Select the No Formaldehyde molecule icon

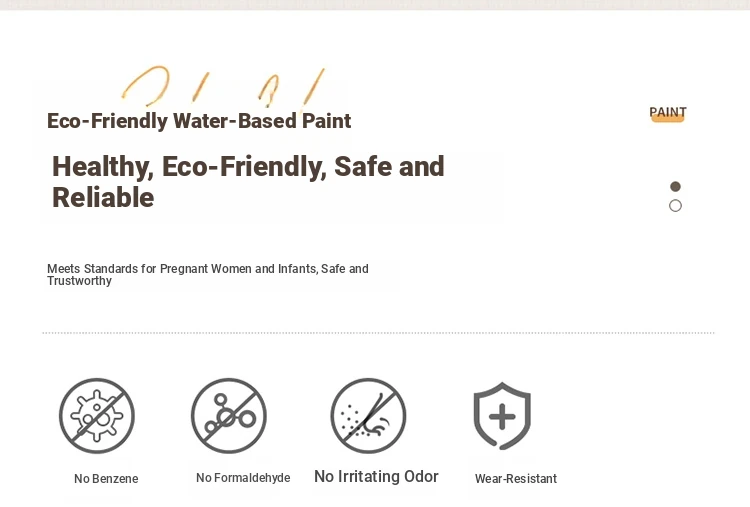229,416
